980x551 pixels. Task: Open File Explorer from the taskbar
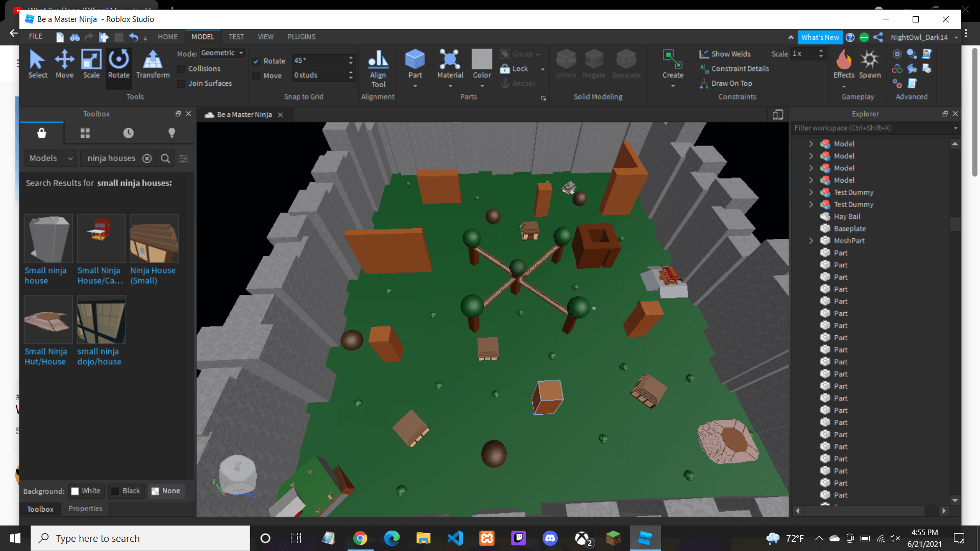coord(423,538)
